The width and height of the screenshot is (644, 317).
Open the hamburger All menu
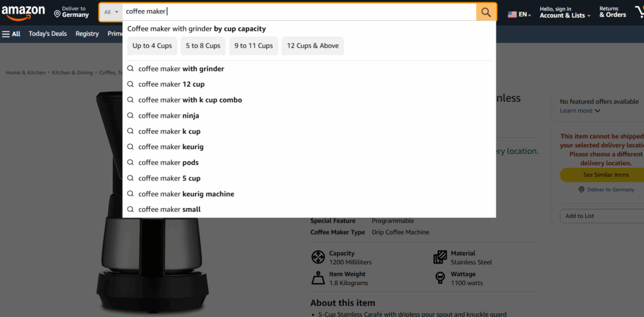tap(11, 34)
